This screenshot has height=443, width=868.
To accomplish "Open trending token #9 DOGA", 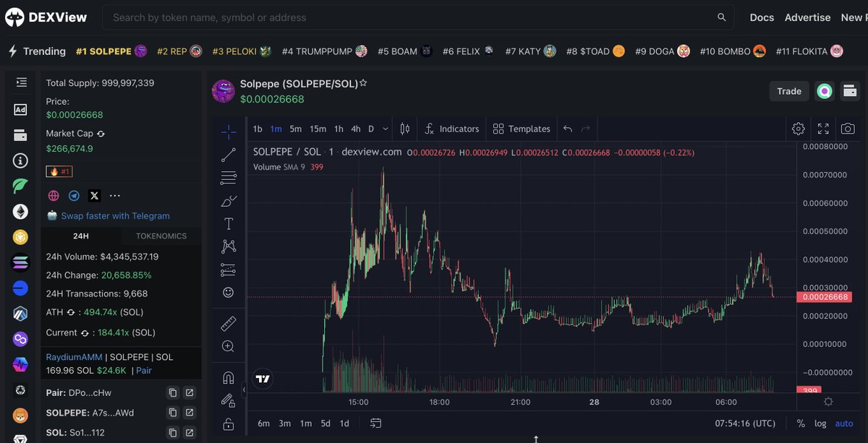I will click(x=662, y=51).
